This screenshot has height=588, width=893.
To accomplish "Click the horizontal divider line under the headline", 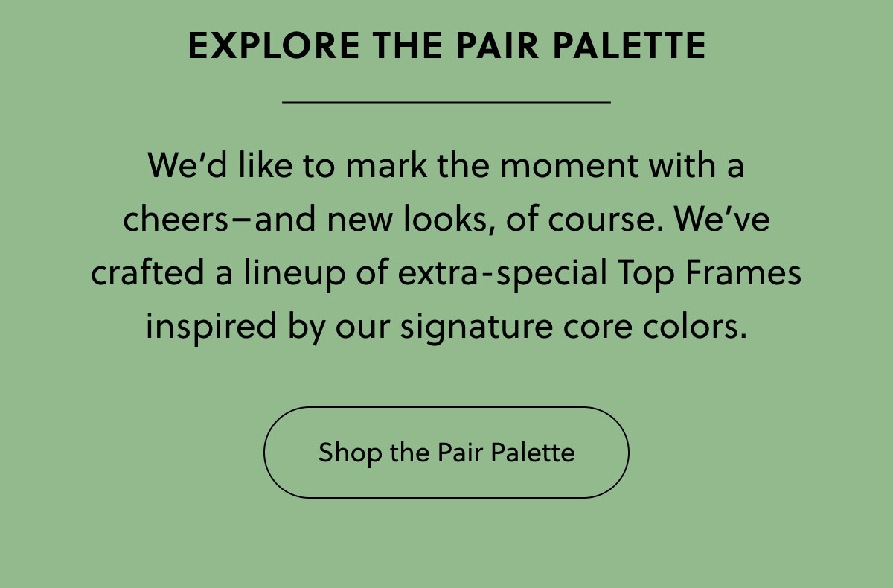I will [x=446, y=99].
